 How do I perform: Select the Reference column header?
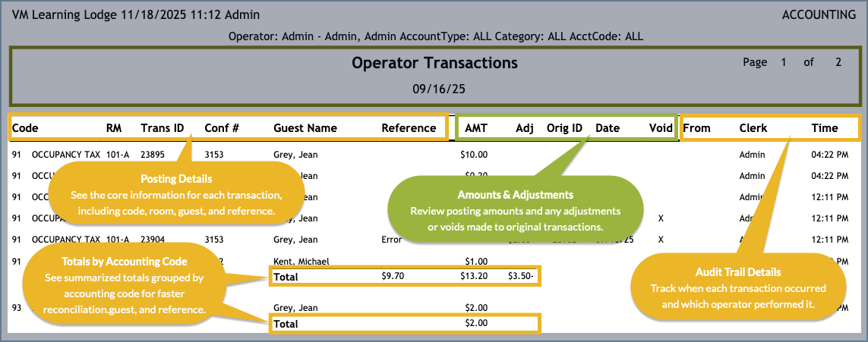pyautogui.click(x=409, y=128)
